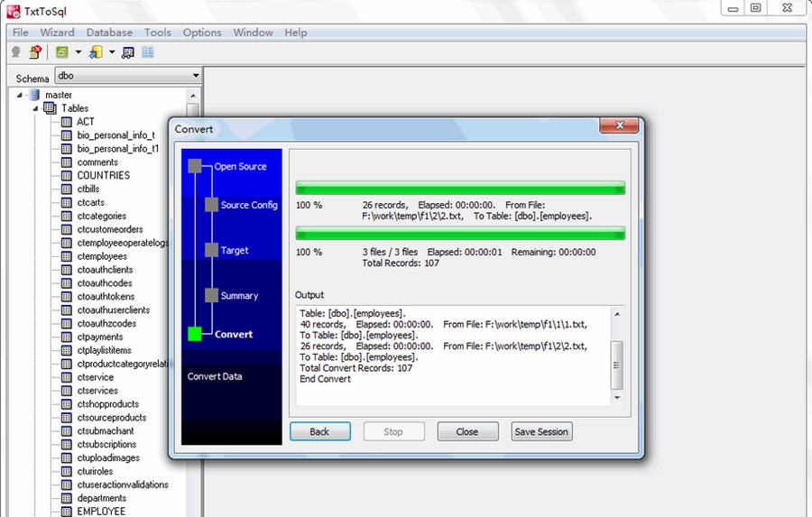Click the Output box scrollbar thumb
The width and height of the screenshot is (812, 517).
pyautogui.click(x=617, y=365)
